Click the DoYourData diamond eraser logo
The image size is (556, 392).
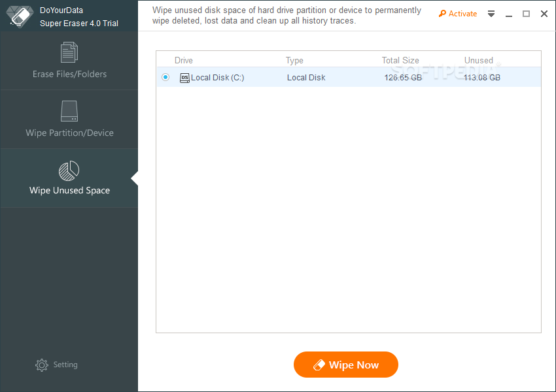[20, 16]
